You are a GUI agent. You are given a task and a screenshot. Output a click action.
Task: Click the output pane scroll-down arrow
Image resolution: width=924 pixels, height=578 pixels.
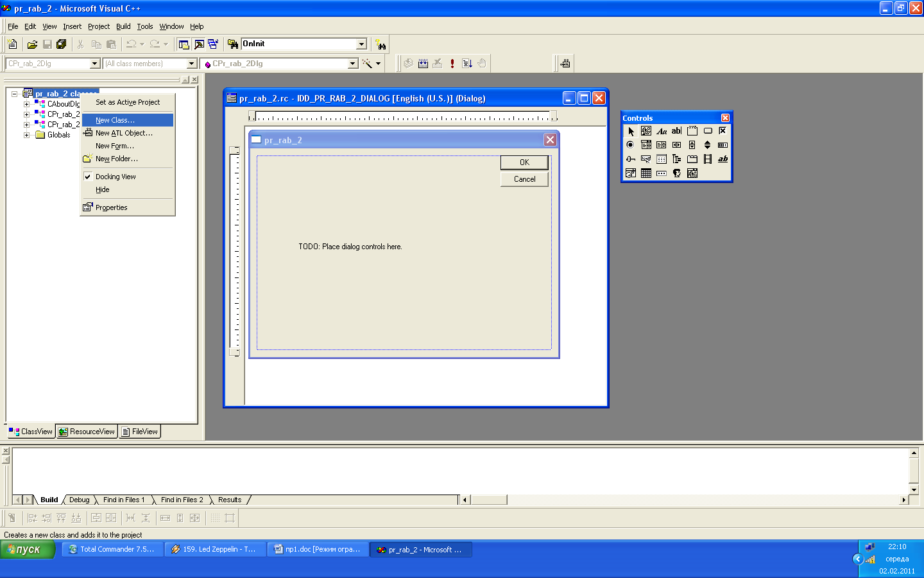[x=914, y=490]
